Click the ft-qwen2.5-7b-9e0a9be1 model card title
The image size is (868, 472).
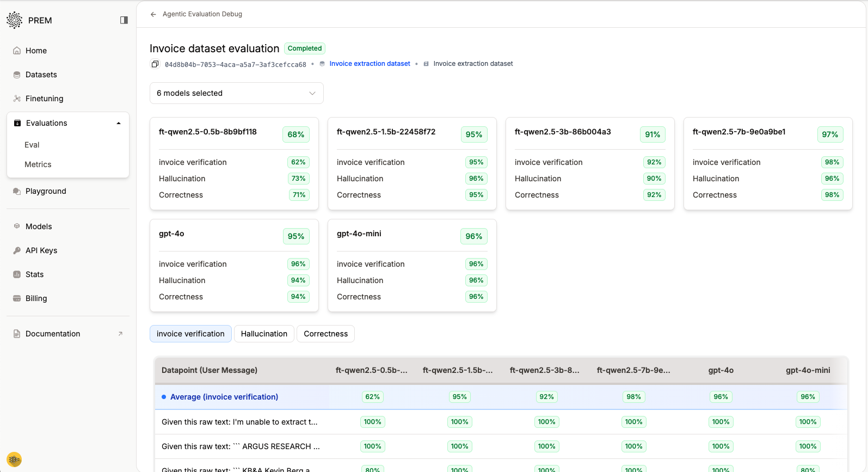click(739, 132)
